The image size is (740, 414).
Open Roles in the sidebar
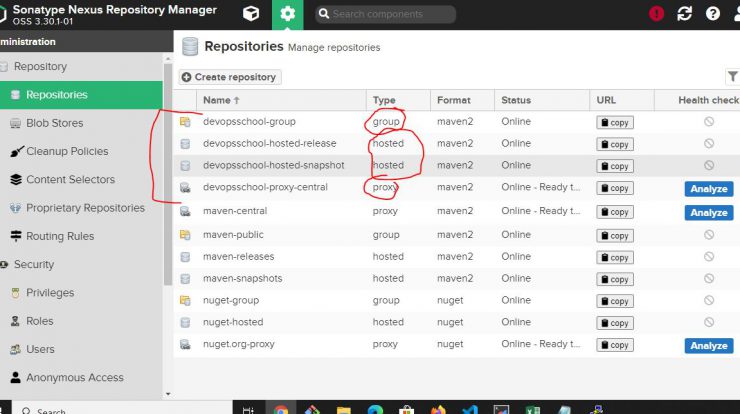point(40,321)
